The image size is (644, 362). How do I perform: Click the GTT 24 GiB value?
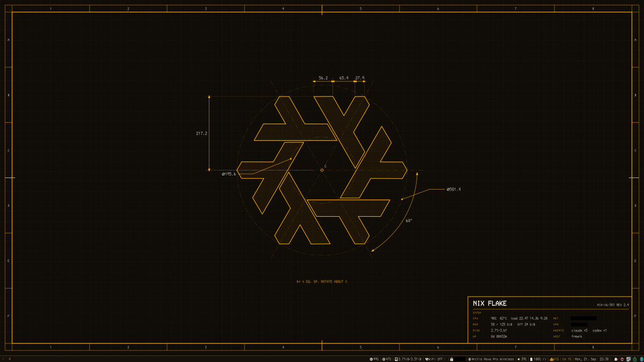pyautogui.click(x=526, y=324)
